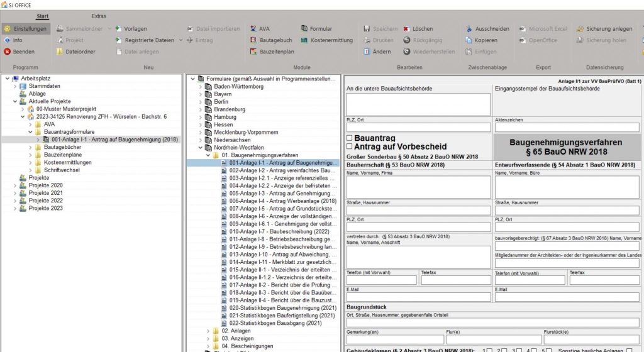Open the Formular module icon
The image size is (644, 352).
[305, 29]
